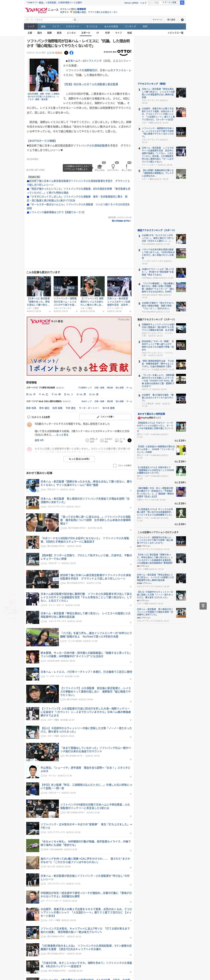Click the 西スポWEB OTTO! source link

click(x=121, y=221)
